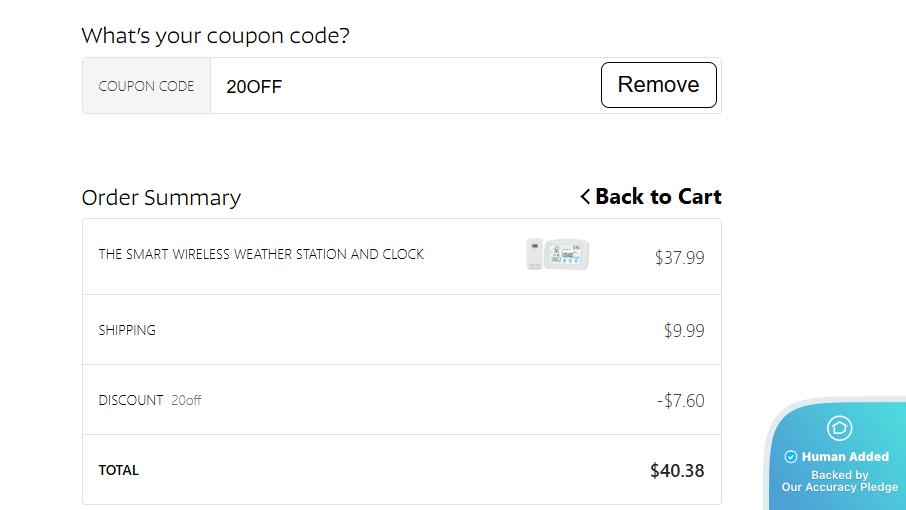Viewport: 906px width, 510px height.
Task: Open the weather station product thumbnail
Action: (x=558, y=254)
